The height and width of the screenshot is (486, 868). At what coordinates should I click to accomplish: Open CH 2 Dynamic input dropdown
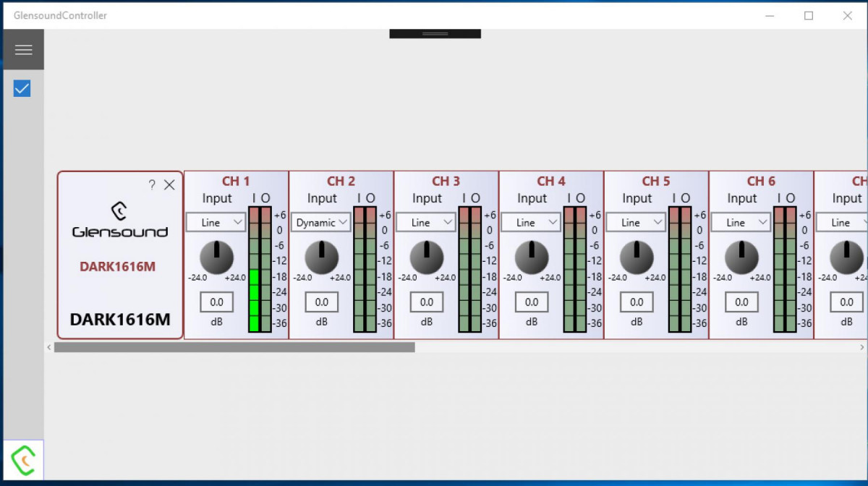(x=321, y=223)
